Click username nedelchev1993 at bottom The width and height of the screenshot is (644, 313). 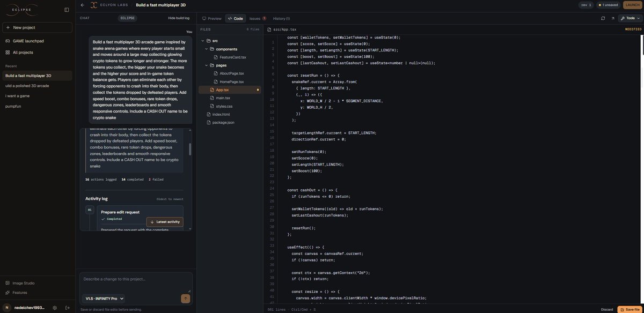tap(30, 308)
